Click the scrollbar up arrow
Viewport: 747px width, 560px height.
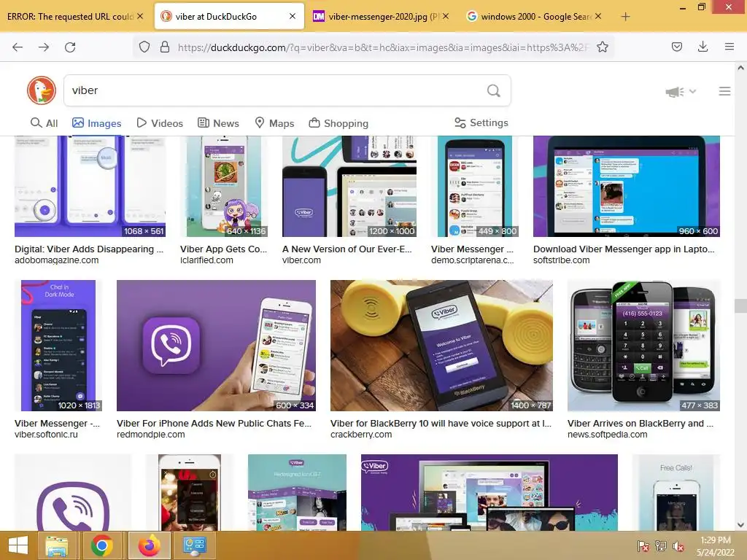(740, 68)
